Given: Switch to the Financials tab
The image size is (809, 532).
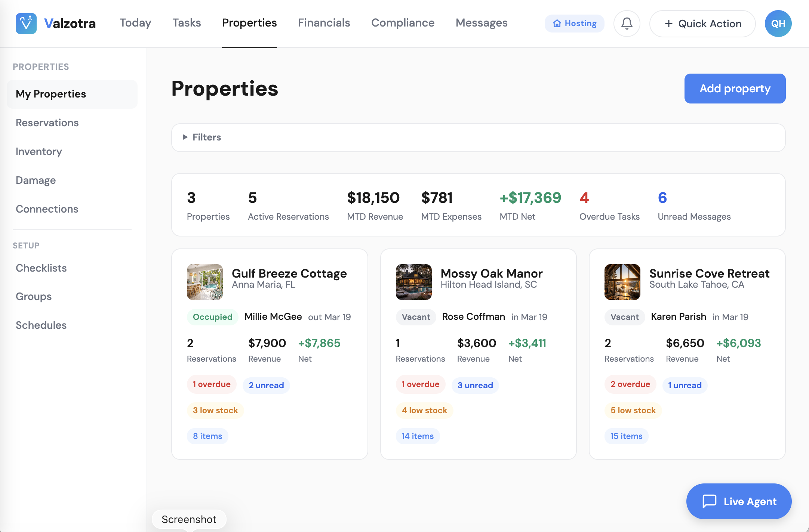Looking at the screenshot, I should 324,23.
